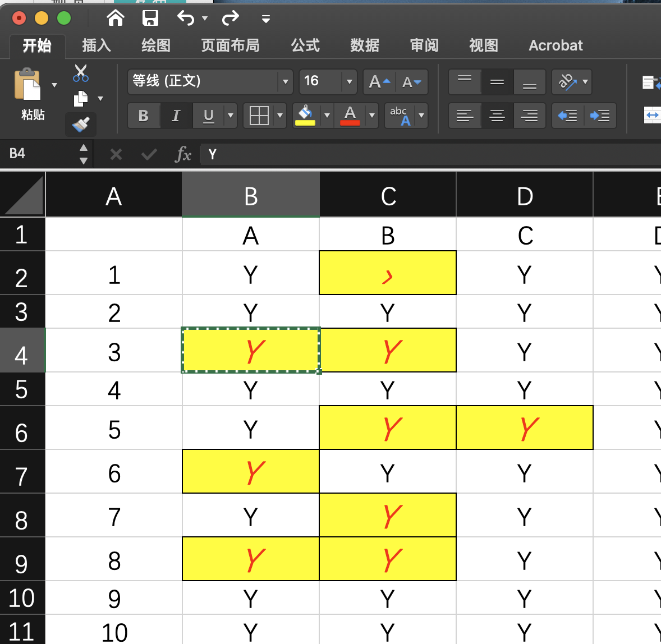Click the Save icon
The width and height of the screenshot is (661, 644).
150,18
